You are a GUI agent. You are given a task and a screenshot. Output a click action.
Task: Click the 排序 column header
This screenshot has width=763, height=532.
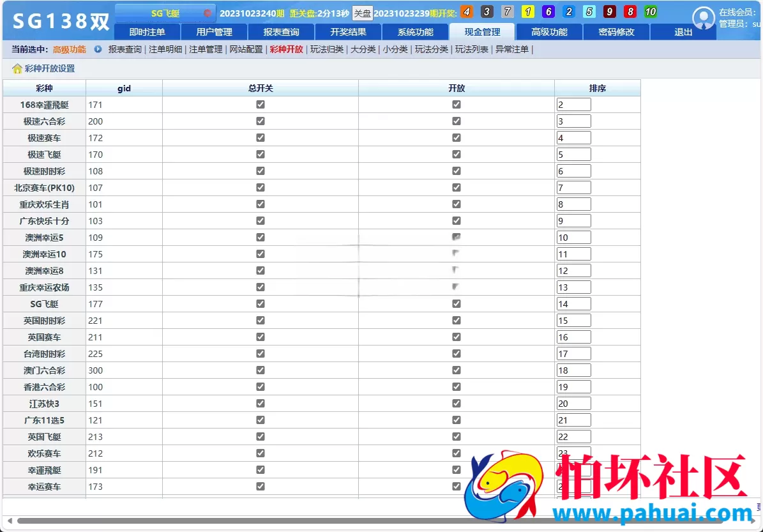(x=597, y=88)
